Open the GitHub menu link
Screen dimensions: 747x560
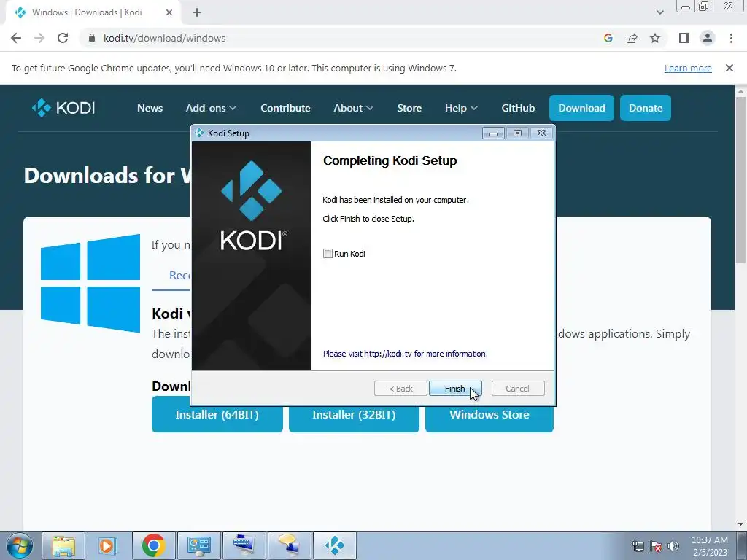point(518,108)
